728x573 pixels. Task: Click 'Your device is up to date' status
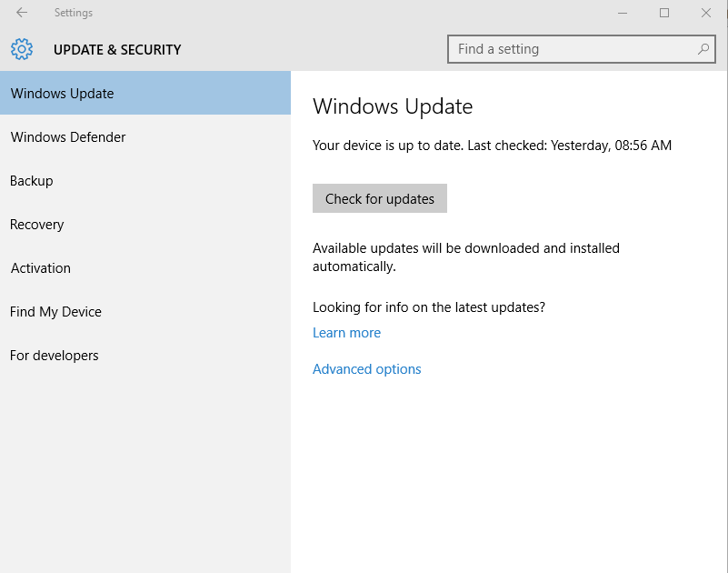click(492, 146)
